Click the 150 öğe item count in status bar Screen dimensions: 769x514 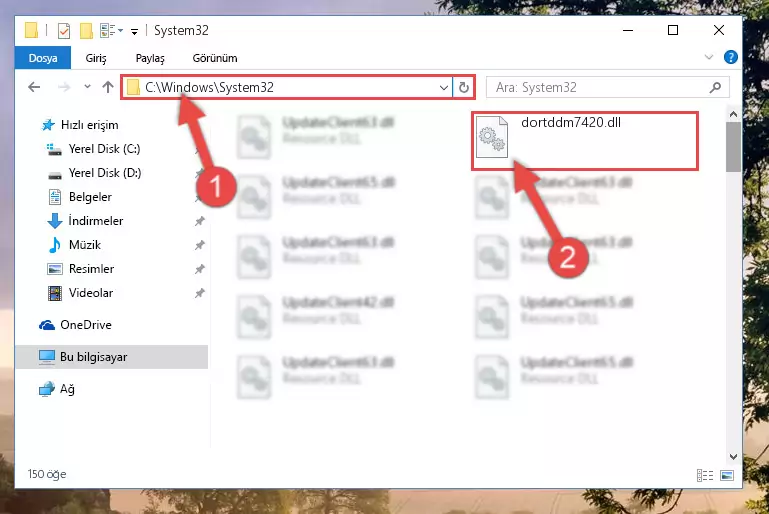tap(47, 474)
